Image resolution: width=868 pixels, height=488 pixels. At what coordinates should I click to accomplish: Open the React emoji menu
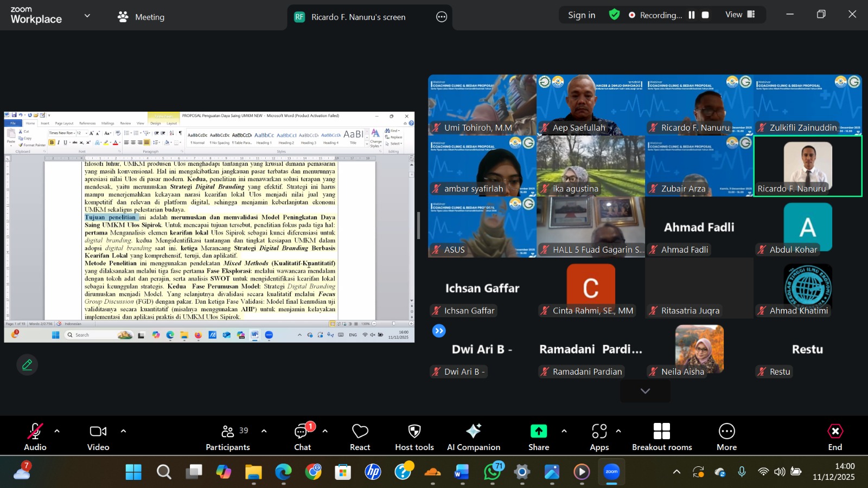pyautogui.click(x=360, y=437)
